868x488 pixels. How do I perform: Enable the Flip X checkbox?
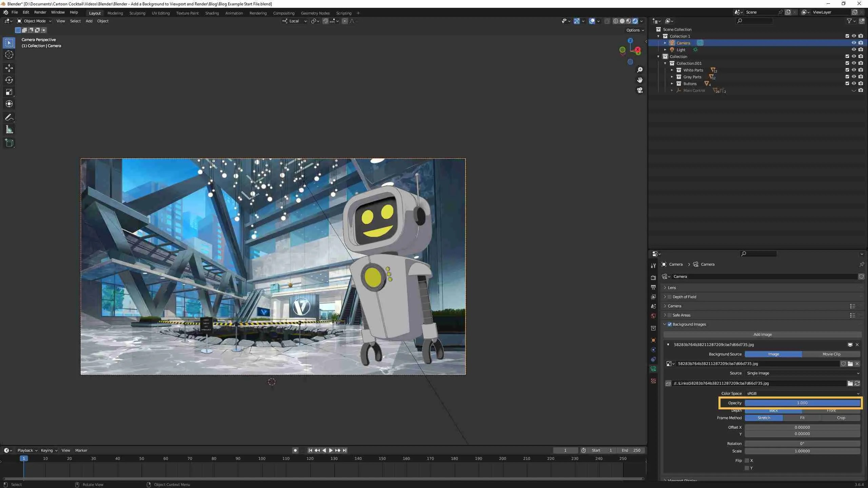[747, 460]
